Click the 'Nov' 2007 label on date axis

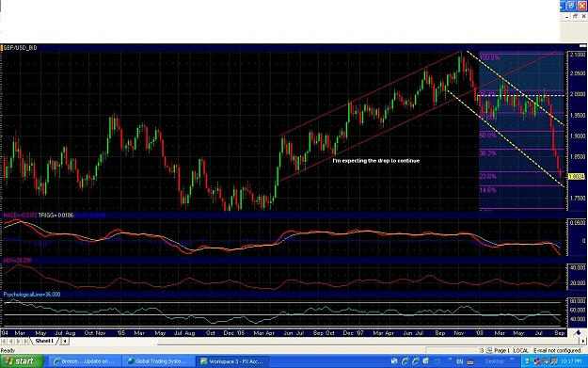[459, 333]
